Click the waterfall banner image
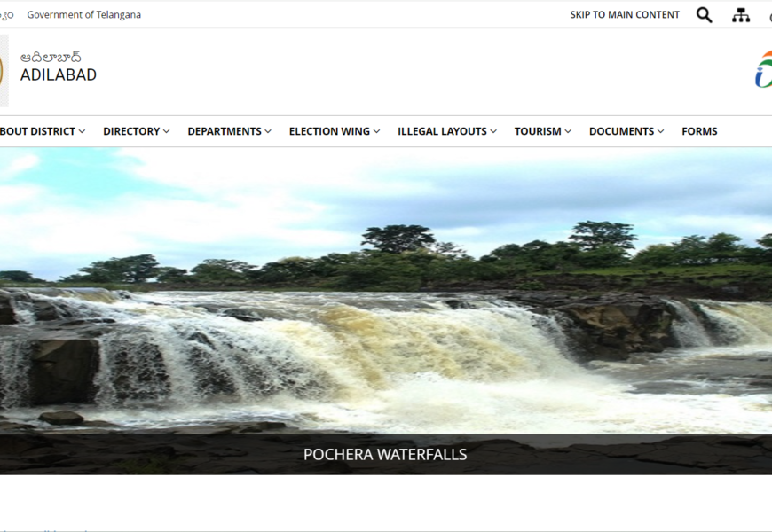772x532 pixels. (x=386, y=293)
